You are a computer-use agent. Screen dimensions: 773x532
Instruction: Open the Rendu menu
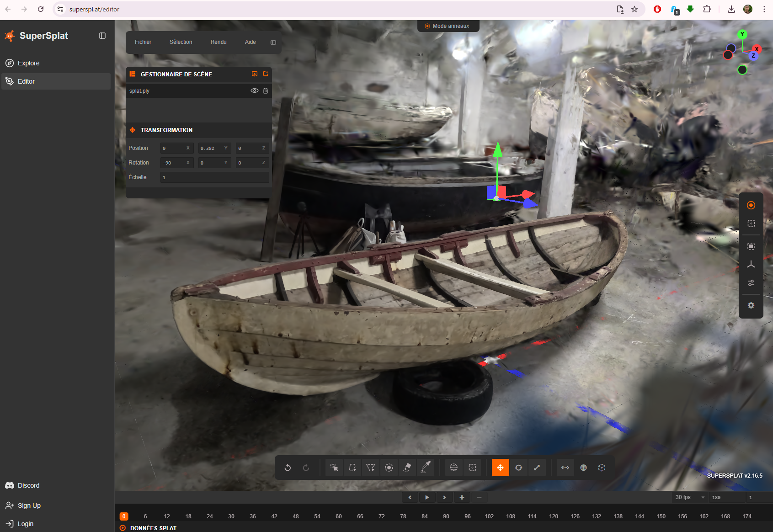(x=218, y=42)
